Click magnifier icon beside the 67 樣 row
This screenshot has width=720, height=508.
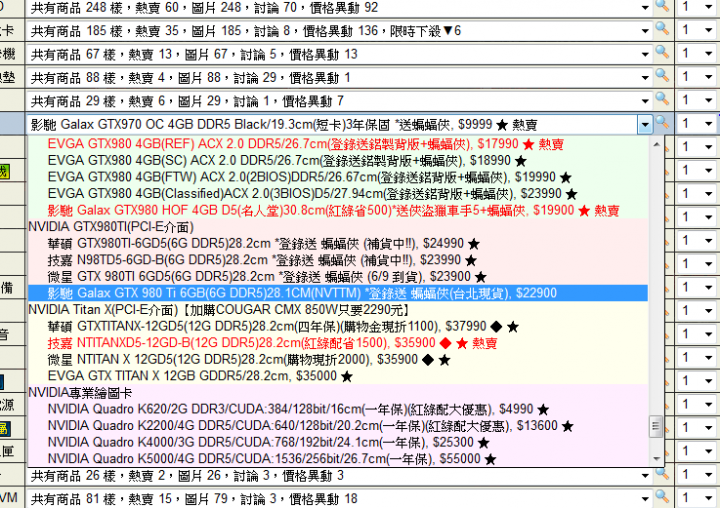pos(662,52)
